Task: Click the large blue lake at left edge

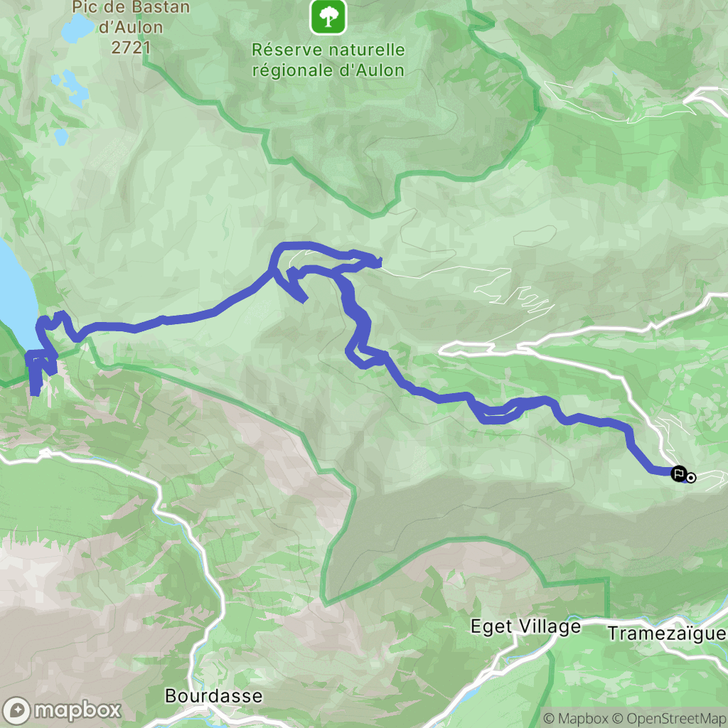Action: click(16, 297)
